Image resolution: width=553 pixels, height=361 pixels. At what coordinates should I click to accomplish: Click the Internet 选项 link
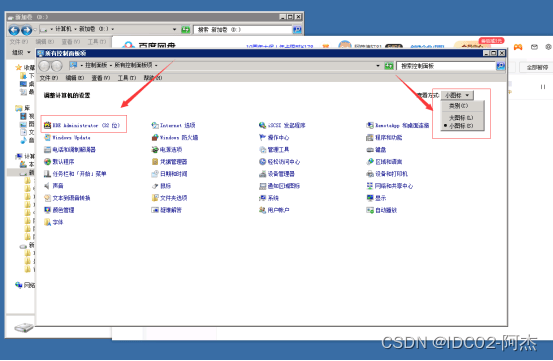[173, 125]
